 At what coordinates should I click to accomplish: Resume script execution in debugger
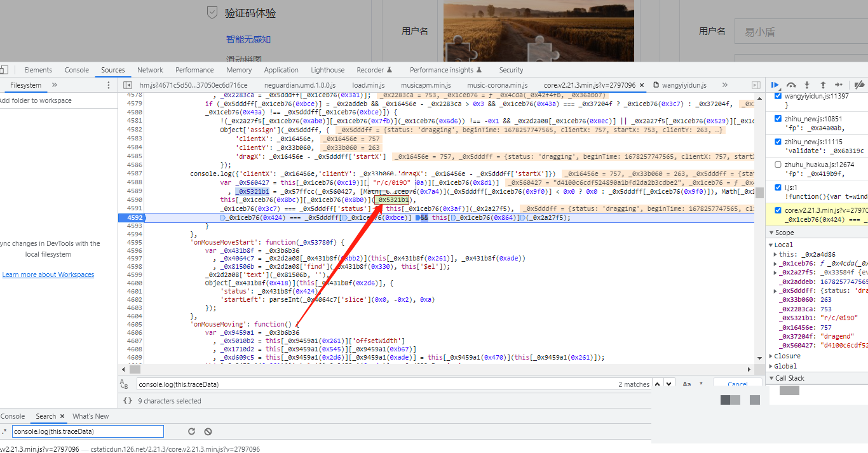coord(775,85)
